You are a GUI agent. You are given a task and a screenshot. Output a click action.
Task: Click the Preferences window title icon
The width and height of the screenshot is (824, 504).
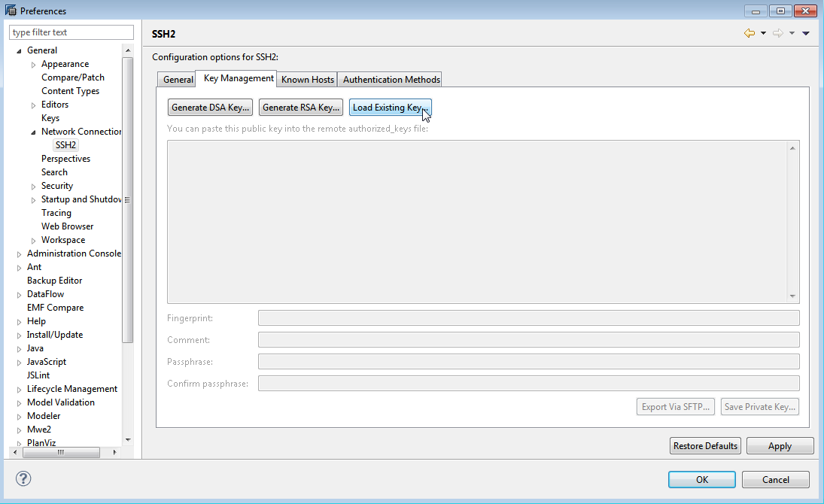tap(11, 10)
